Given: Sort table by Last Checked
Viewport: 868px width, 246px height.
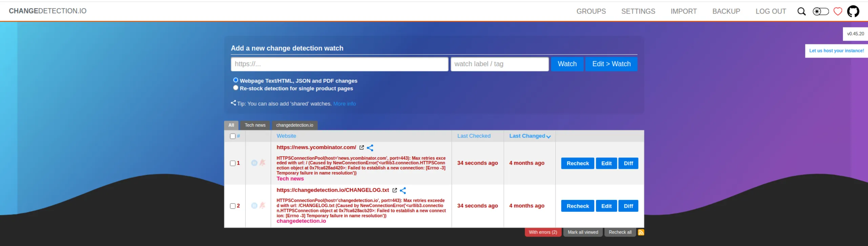Looking at the screenshot, I should click(x=474, y=136).
